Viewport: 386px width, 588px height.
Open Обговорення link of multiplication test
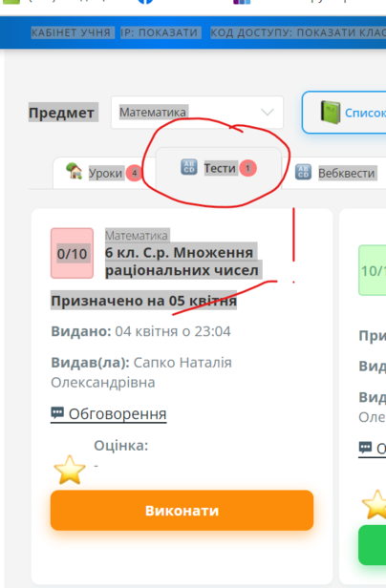point(109,414)
